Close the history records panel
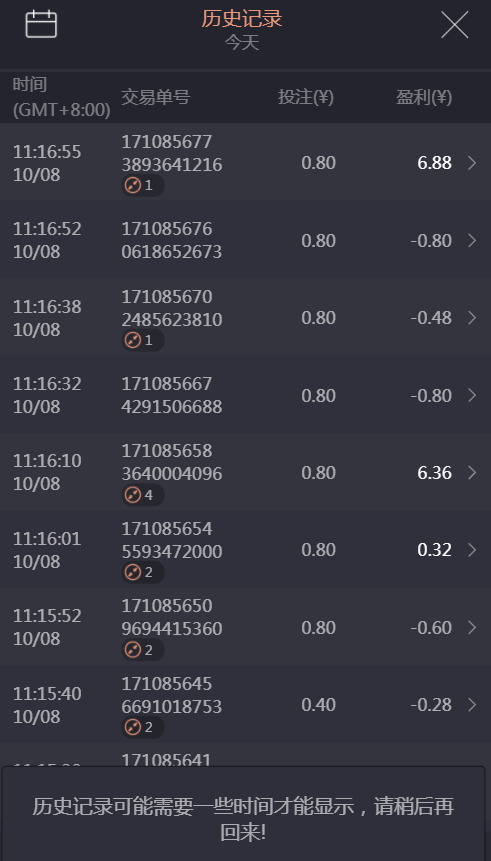The width and height of the screenshot is (491, 861). [x=455, y=25]
